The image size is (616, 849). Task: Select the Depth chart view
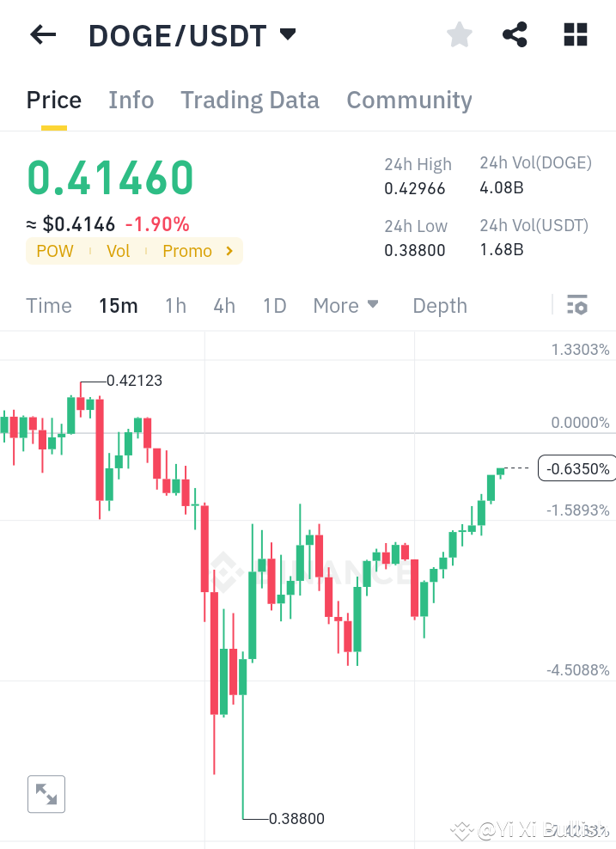tap(439, 305)
